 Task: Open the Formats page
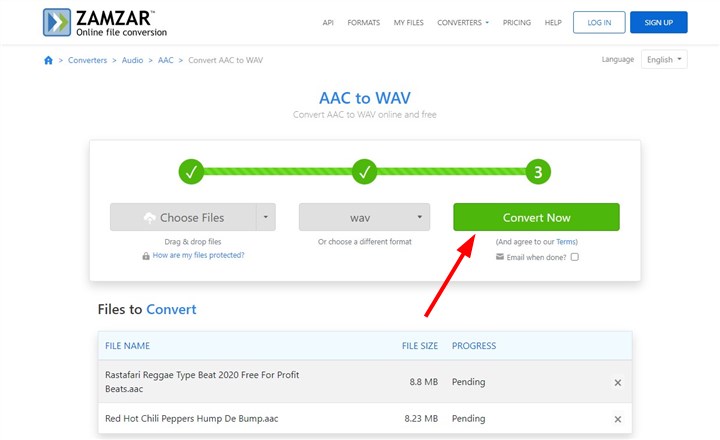point(364,23)
